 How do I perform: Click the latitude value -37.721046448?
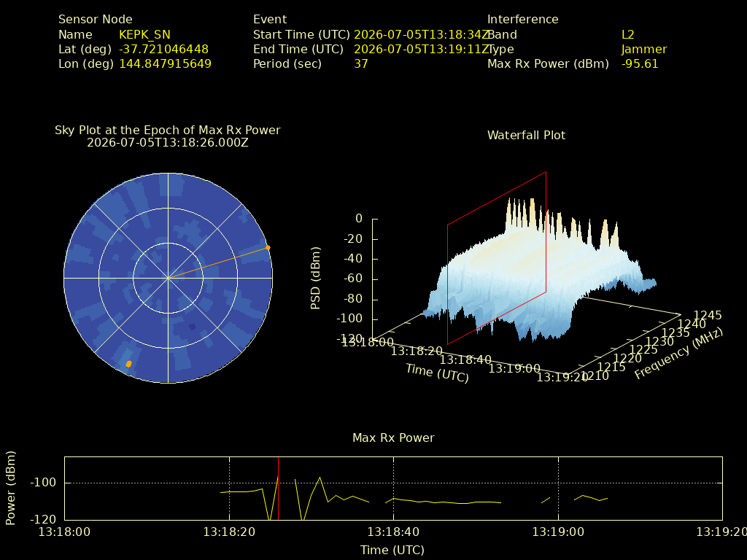(163, 50)
